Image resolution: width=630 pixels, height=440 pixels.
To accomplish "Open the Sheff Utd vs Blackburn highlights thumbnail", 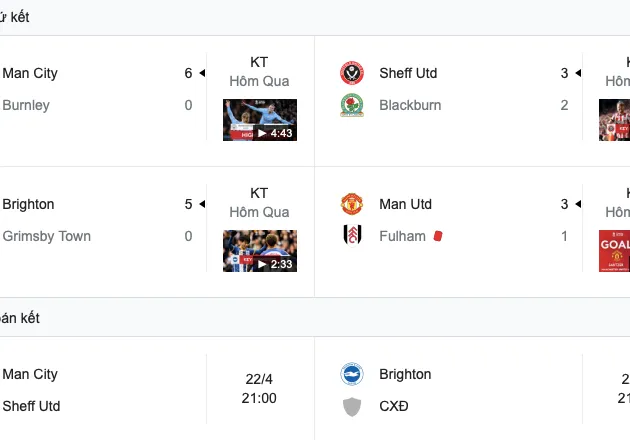I will coord(614,120).
